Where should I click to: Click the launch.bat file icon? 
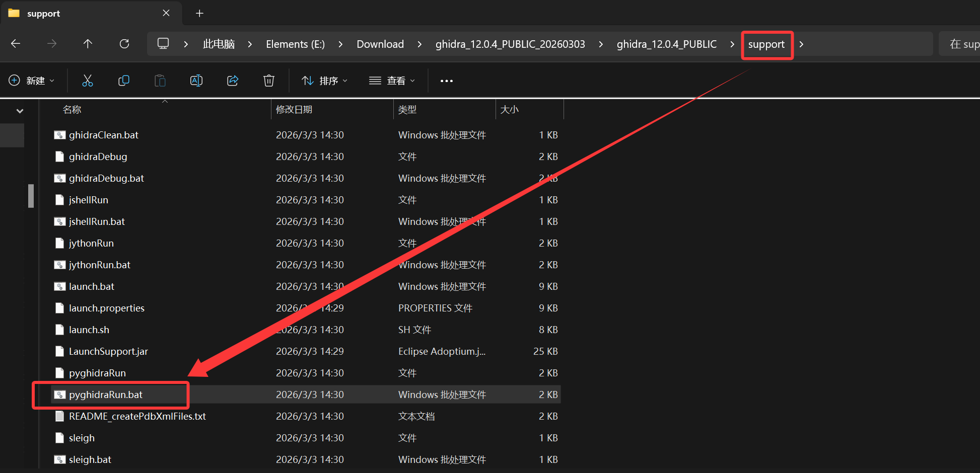click(60, 286)
